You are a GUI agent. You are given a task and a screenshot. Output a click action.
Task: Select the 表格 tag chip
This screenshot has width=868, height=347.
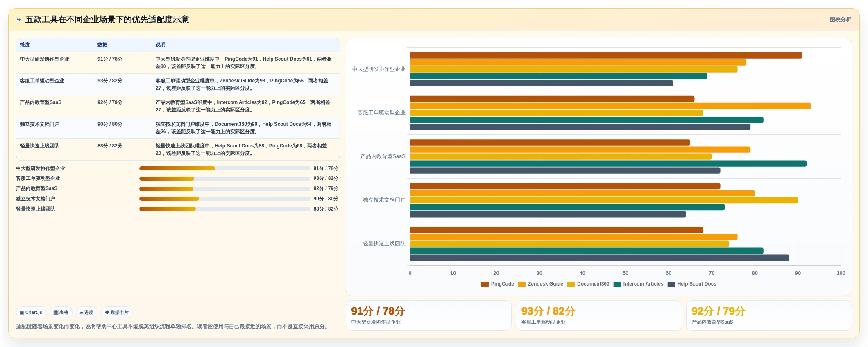(61, 312)
